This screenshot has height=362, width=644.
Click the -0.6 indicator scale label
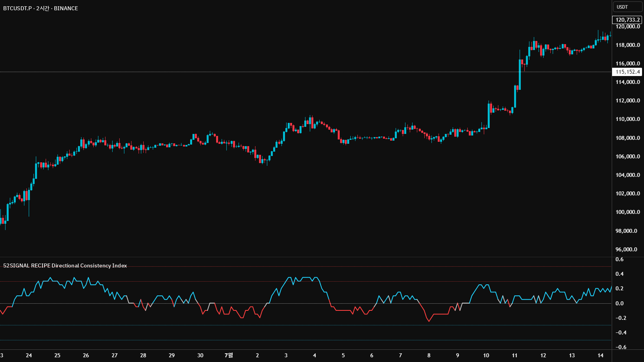[620, 347]
